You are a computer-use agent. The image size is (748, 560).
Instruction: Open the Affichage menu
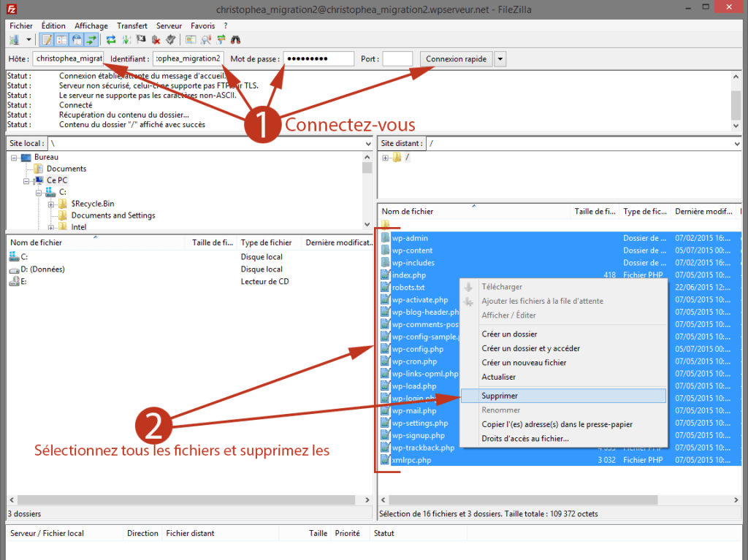[91, 26]
